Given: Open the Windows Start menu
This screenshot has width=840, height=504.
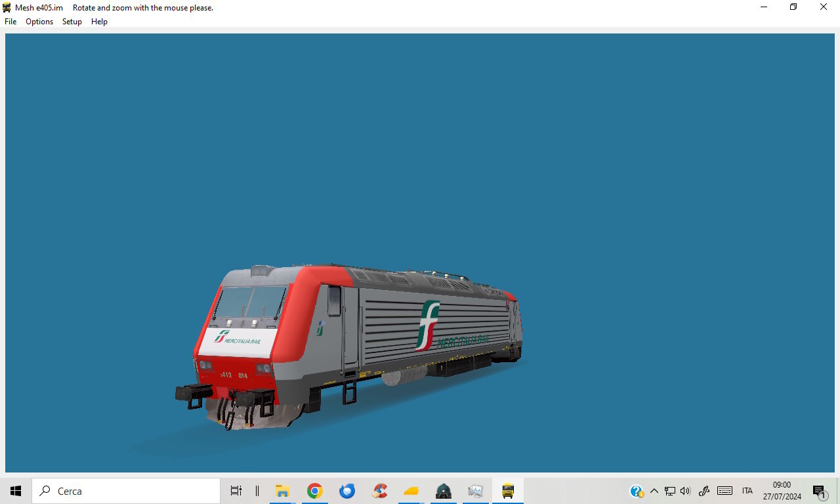Looking at the screenshot, I should (16, 491).
